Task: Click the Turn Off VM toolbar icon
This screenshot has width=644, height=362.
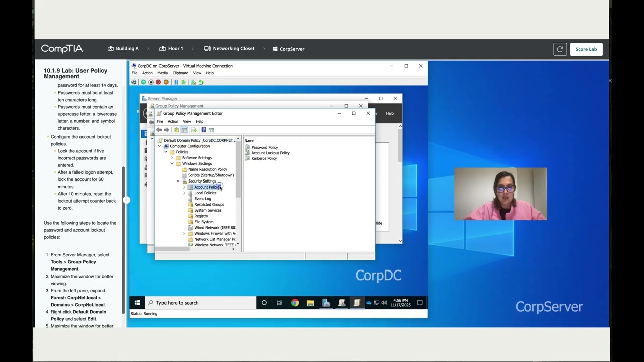Action: point(151,82)
